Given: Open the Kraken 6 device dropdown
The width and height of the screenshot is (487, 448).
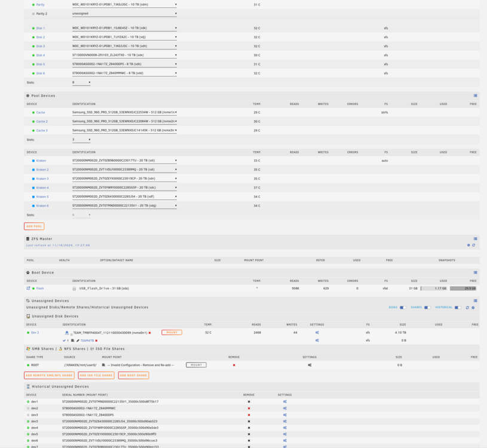Looking at the screenshot, I should click(124, 205).
